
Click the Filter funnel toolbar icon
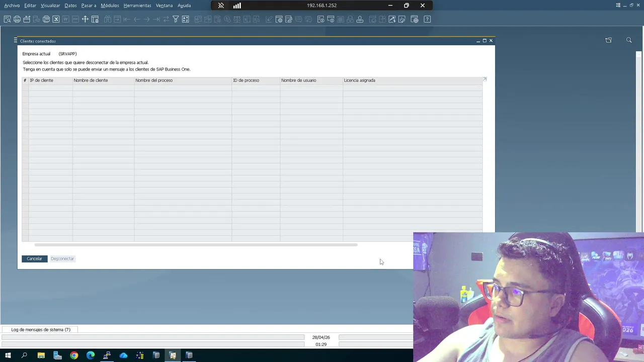click(176, 19)
